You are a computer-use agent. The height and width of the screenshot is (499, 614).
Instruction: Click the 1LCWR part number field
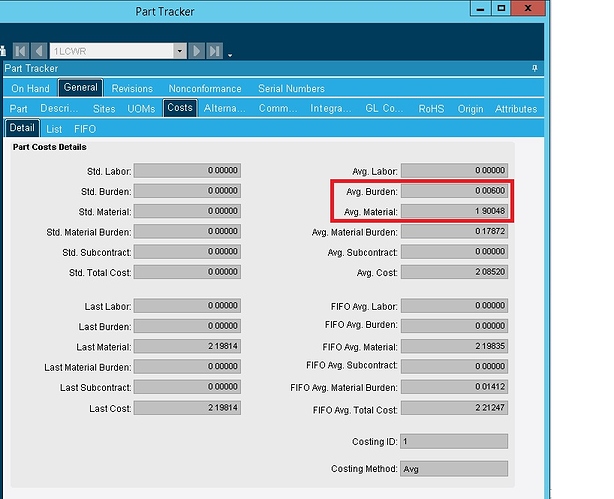(x=112, y=51)
